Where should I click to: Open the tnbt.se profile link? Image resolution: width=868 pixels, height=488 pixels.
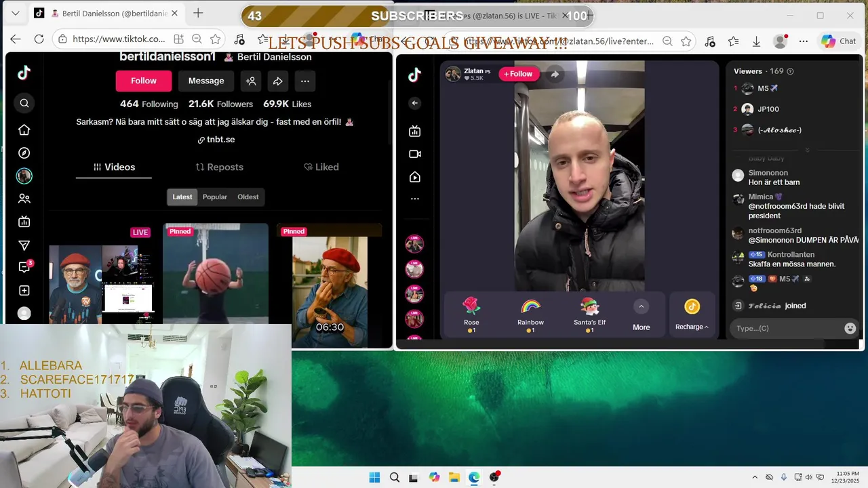[216, 140]
